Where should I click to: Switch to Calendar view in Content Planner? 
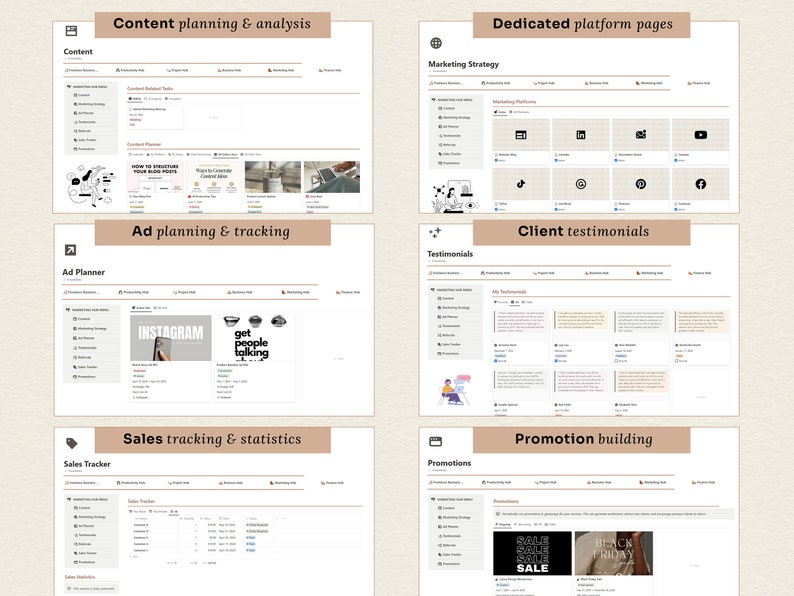tap(137, 154)
